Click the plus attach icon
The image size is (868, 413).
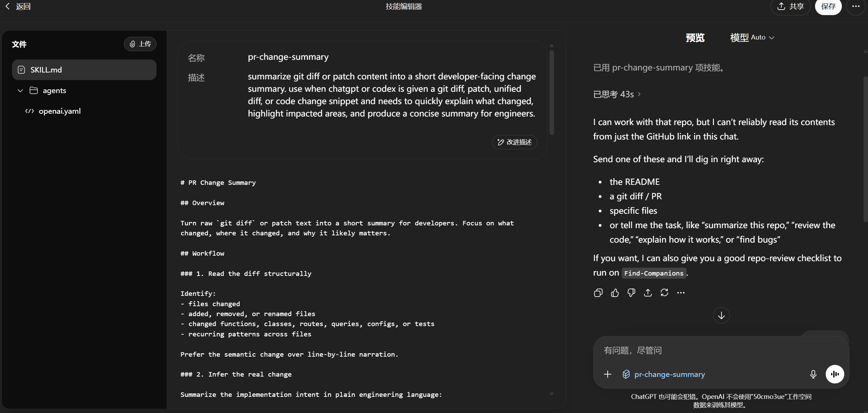click(x=608, y=374)
